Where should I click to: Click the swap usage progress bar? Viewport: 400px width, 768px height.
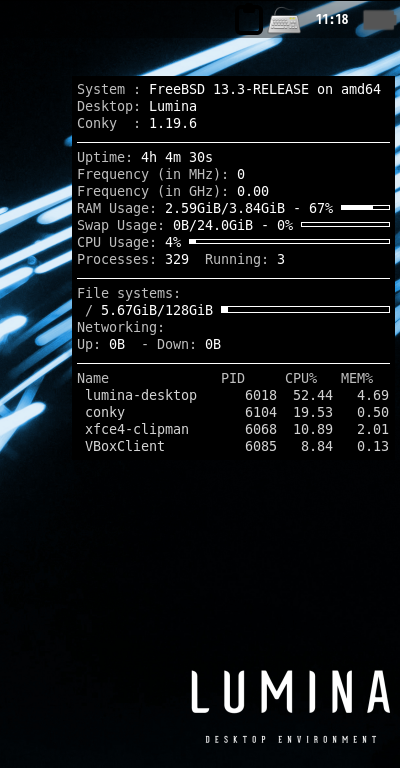(x=345, y=224)
